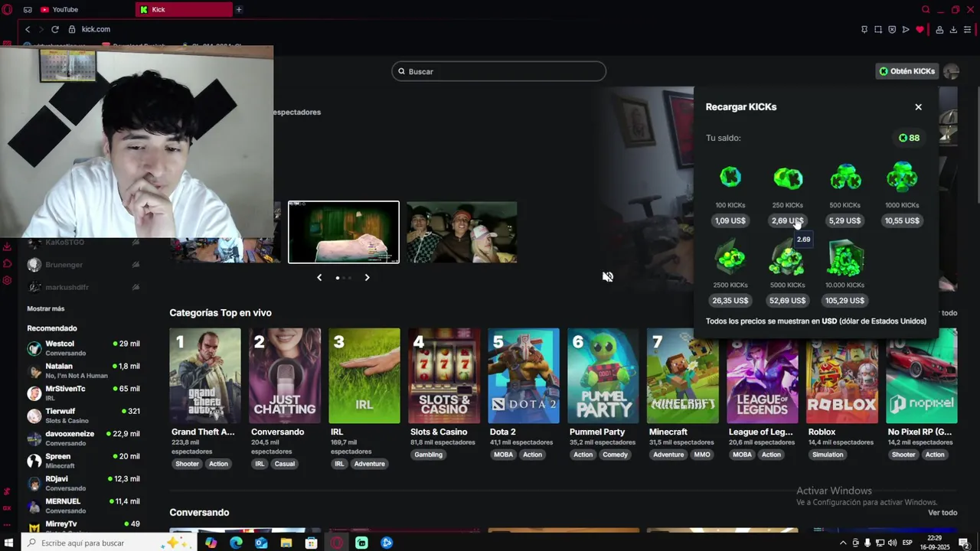Image resolution: width=980 pixels, height=551 pixels.
Task: Open the user profile avatar menu
Action: [952, 71]
